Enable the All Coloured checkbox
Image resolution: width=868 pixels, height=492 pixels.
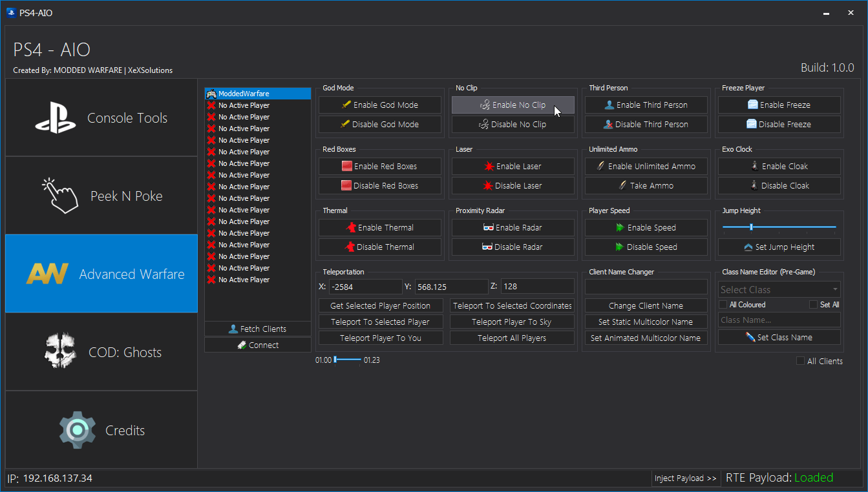click(x=725, y=304)
